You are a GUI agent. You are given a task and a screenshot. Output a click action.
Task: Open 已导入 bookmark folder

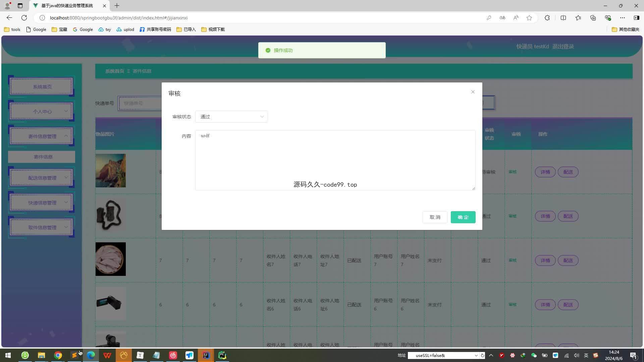186,29
